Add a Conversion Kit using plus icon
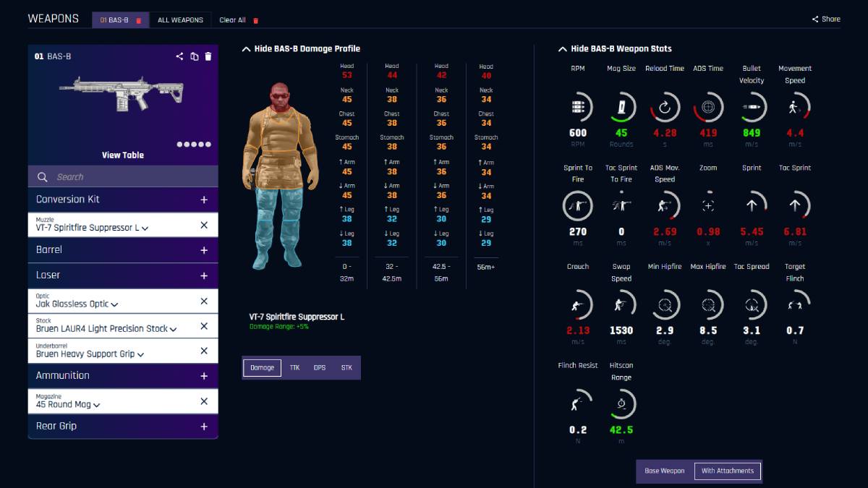This screenshot has height=488, width=868. click(x=203, y=200)
